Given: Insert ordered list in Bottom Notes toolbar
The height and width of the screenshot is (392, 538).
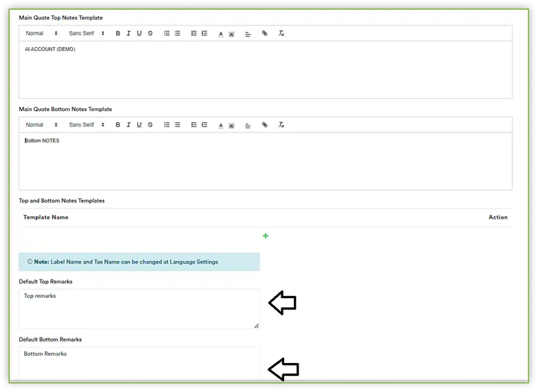Looking at the screenshot, I should coord(167,125).
